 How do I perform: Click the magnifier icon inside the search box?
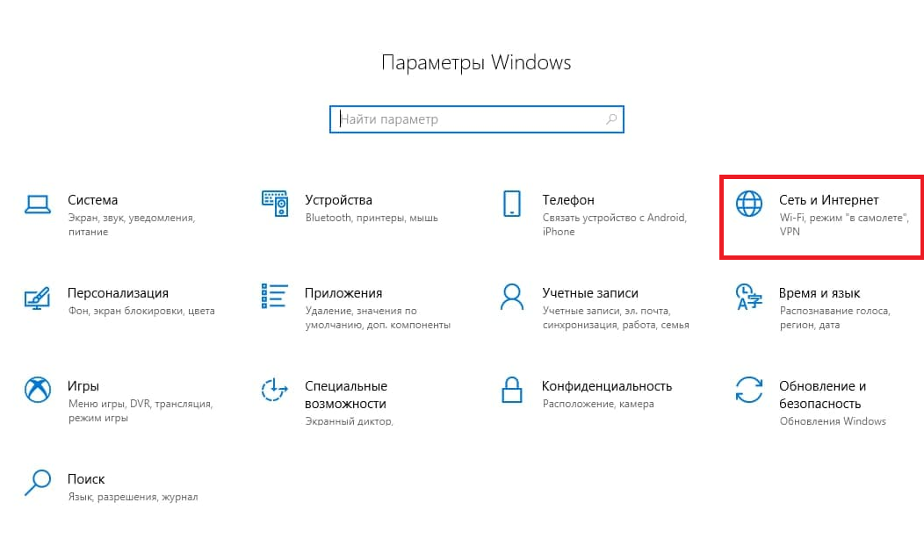click(x=611, y=119)
